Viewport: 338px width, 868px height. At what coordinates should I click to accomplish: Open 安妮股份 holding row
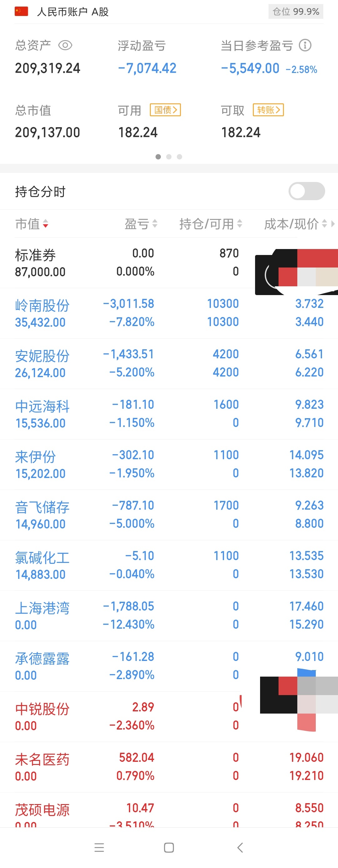click(x=169, y=364)
